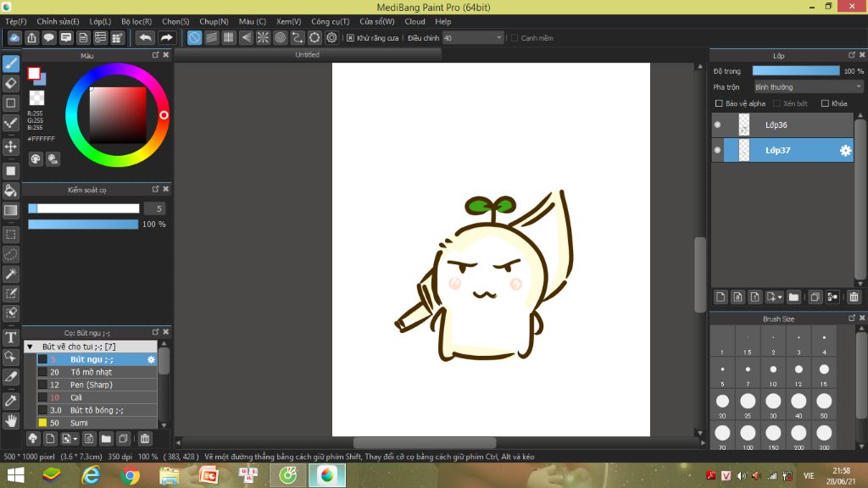Open the Tệp(F) menu
The width and height of the screenshot is (868, 488).
(15, 21)
